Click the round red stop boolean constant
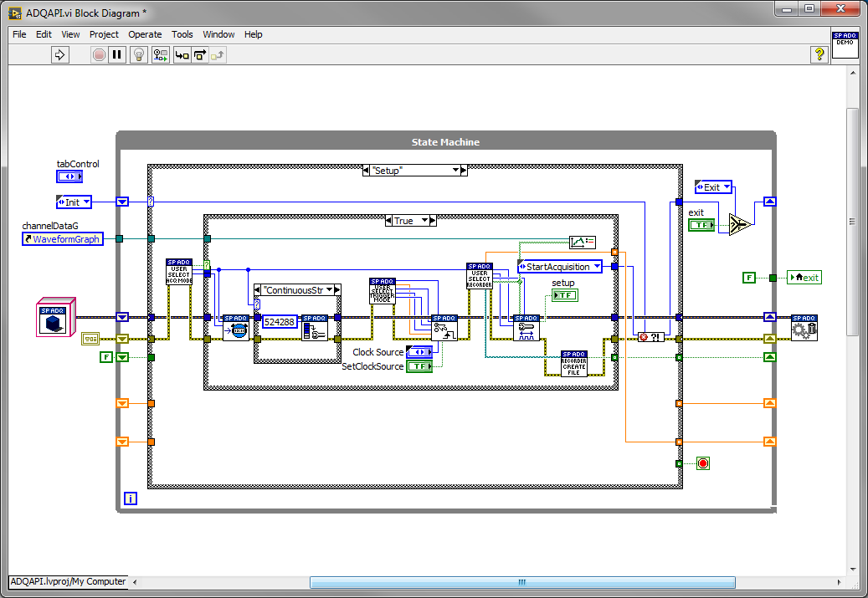The height and width of the screenshot is (598, 868). [702, 463]
